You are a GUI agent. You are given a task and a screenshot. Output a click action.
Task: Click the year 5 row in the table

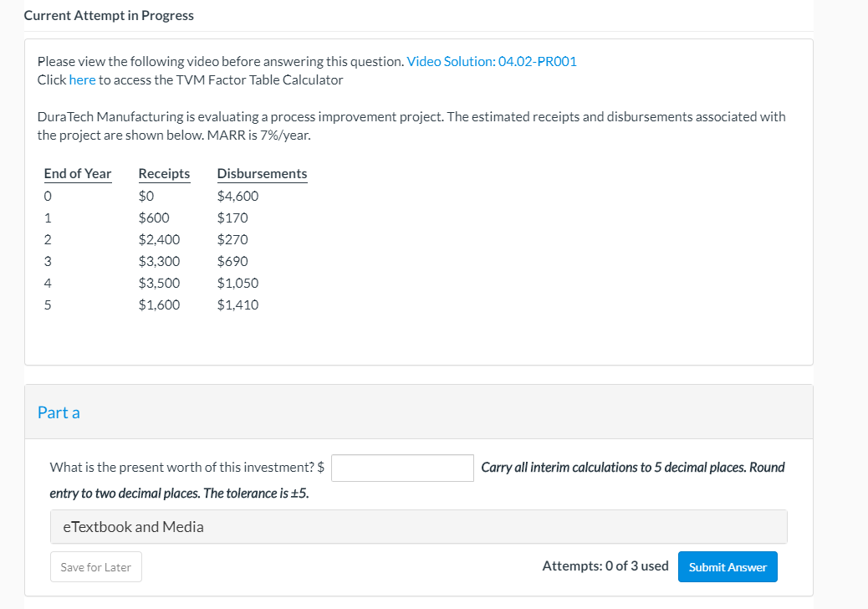pyautogui.click(x=151, y=304)
